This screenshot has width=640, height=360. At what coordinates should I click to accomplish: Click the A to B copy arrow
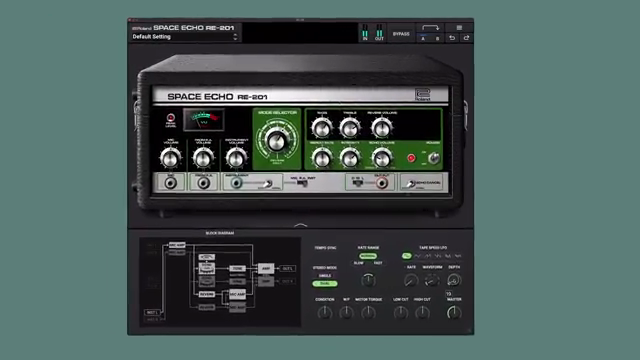click(430, 28)
